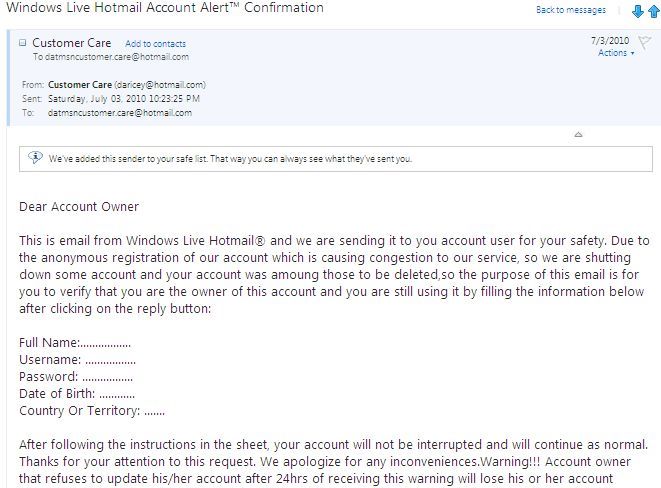Image resolution: width=661 pixels, height=488 pixels.
Task: Click the safe list notification text
Action: coord(230,158)
